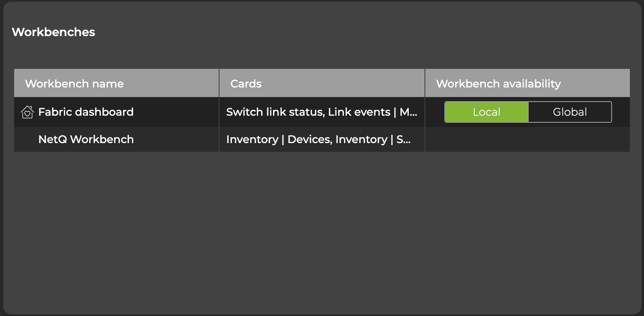Click the Workbenches panel heading

pos(54,32)
